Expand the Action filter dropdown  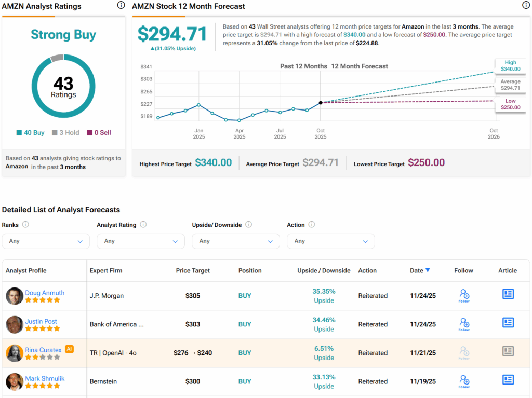[331, 241]
